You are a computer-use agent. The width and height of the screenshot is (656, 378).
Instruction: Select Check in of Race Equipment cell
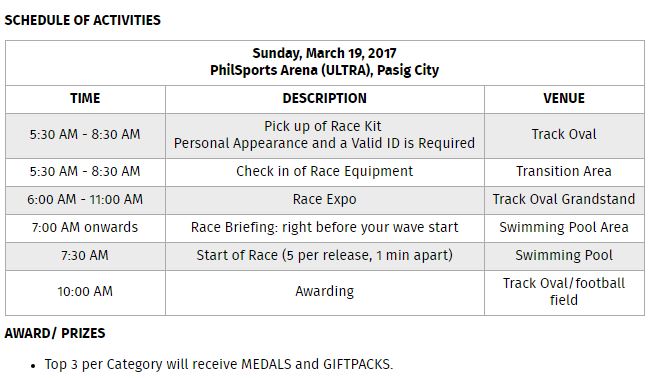coord(325,171)
